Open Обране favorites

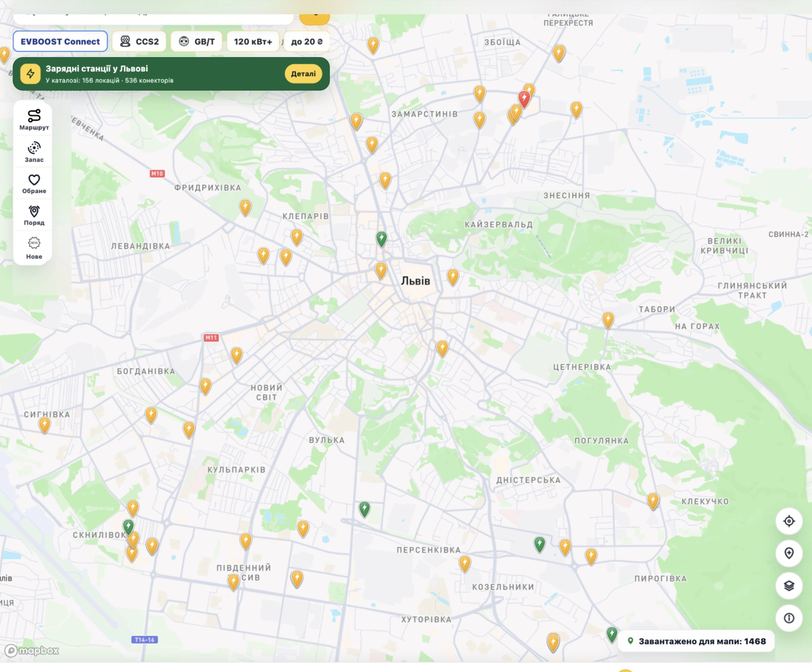click(34, 184)
